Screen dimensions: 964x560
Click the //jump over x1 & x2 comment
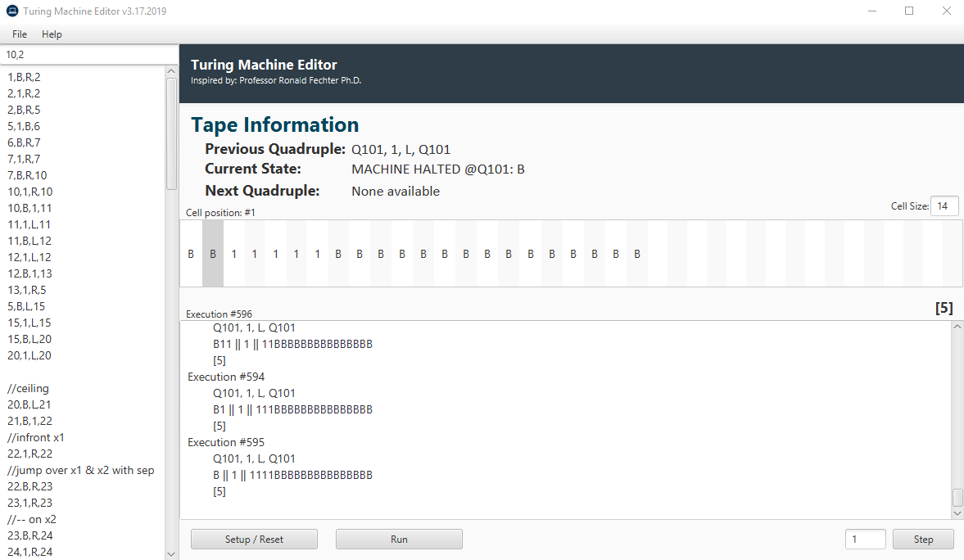[x=80, y=470]
